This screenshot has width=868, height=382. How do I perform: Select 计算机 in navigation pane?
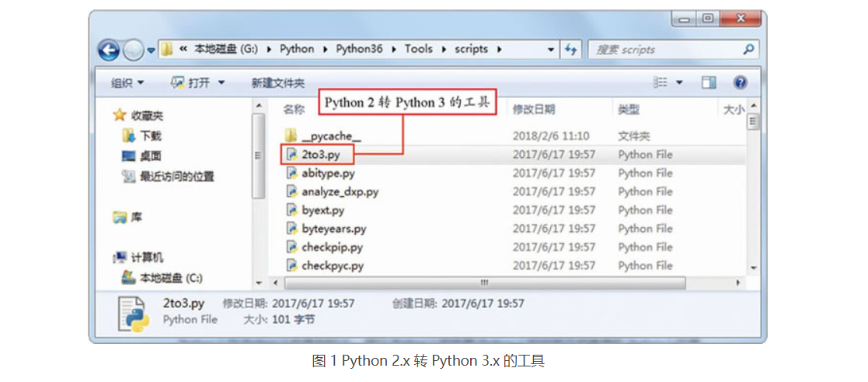(x=147, y=258)
